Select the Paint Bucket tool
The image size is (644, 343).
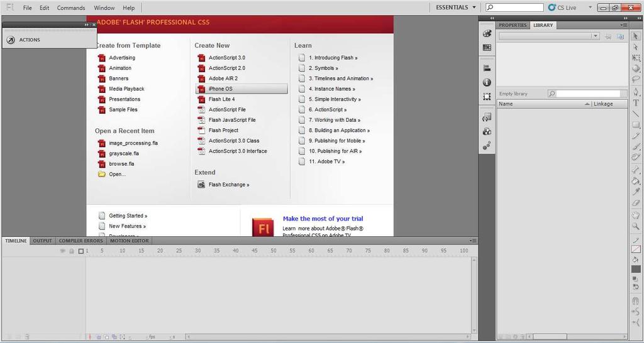pos(636,180)
